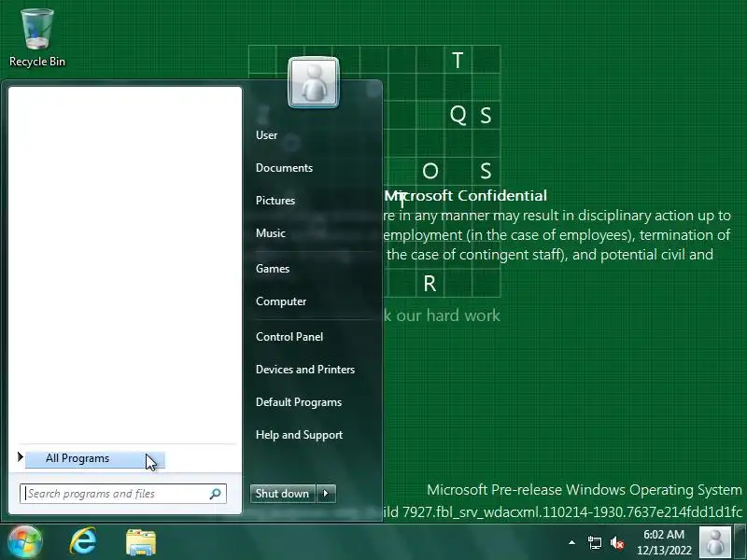
Task: Show hidden tray icons arrow
Action: 571,542
